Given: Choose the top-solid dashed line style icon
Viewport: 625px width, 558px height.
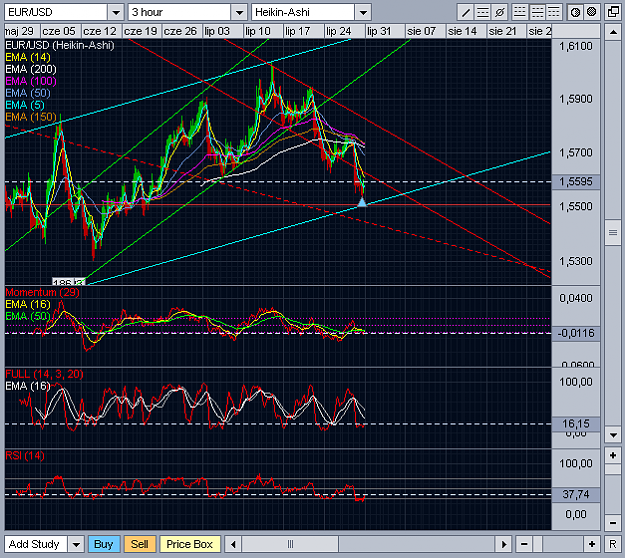Looking at the screenshot, I should coord(553,12).
